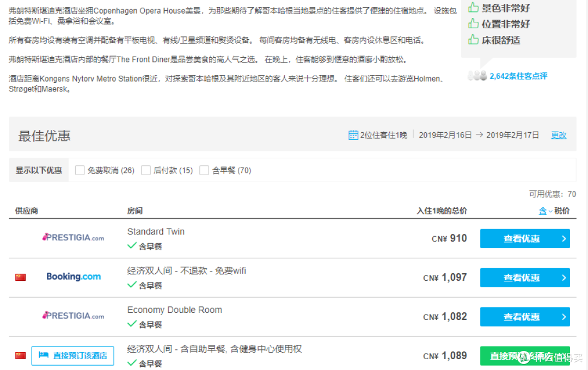
Task: Click the thumbs-up icon next to 景色非常好
Action: [473, 7]
